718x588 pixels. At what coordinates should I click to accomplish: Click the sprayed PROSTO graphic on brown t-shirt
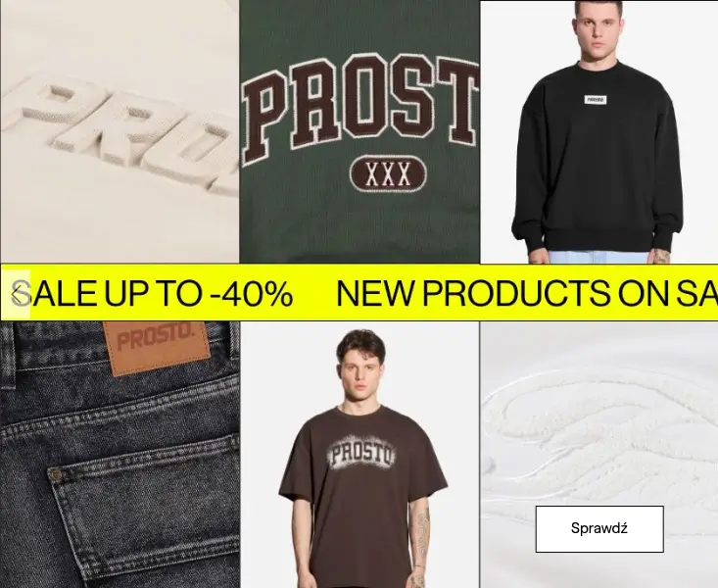tap(361, 455)
